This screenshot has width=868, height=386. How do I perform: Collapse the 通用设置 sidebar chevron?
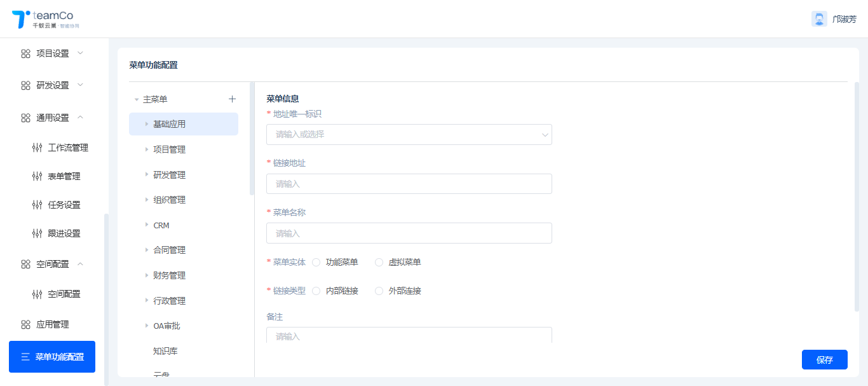click(80, 117)
